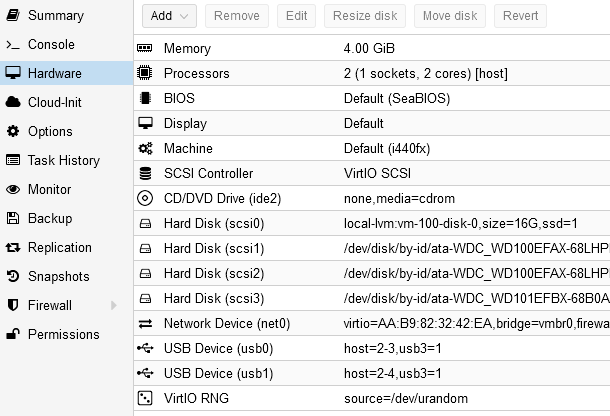Click the Processors CPU chip icon
Image resolution: width=610 pixels, height=416 pixels.
pos(145,74)
